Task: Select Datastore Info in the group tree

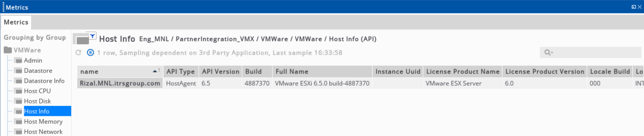Action: pyautogui.click(x=44, y=81)
